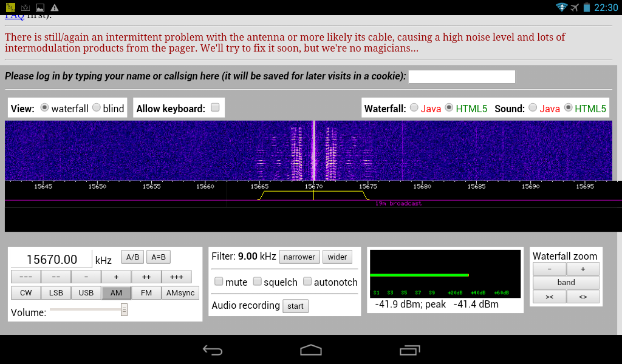This screenshot has width=622, height=364.
Task: Start the audio recording
Action: (x=296, y=306)
